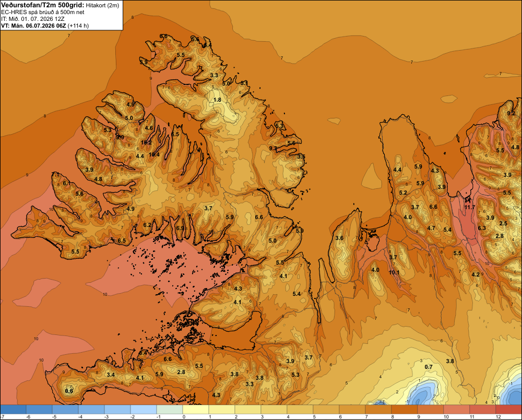This screenshot has width=522, height=420.
Task: Click the 7.1 temperature label on the west coast
Action: (x=56, y=174)
